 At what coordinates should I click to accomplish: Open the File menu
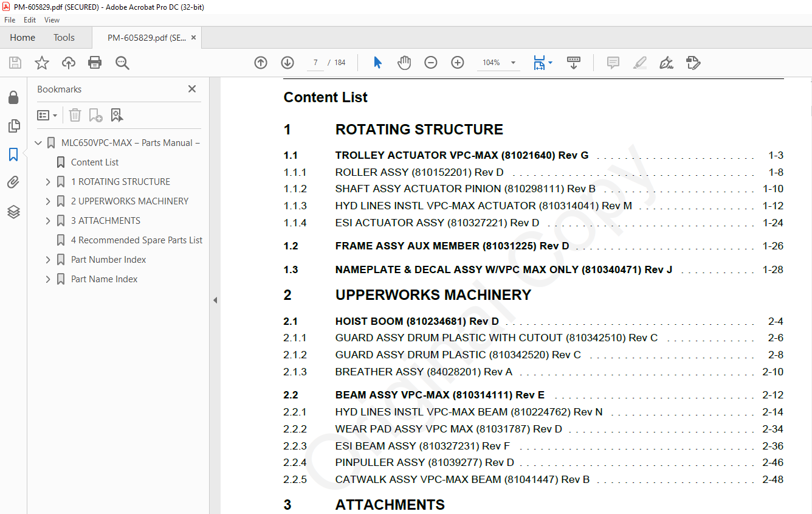tap(10, 20)
